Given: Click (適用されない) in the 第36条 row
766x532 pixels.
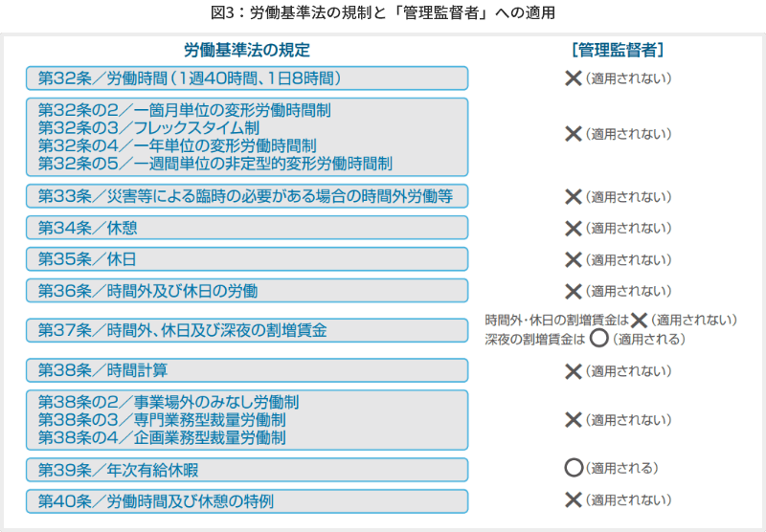Looking at the screenshot, I should (x=629, y=291).
